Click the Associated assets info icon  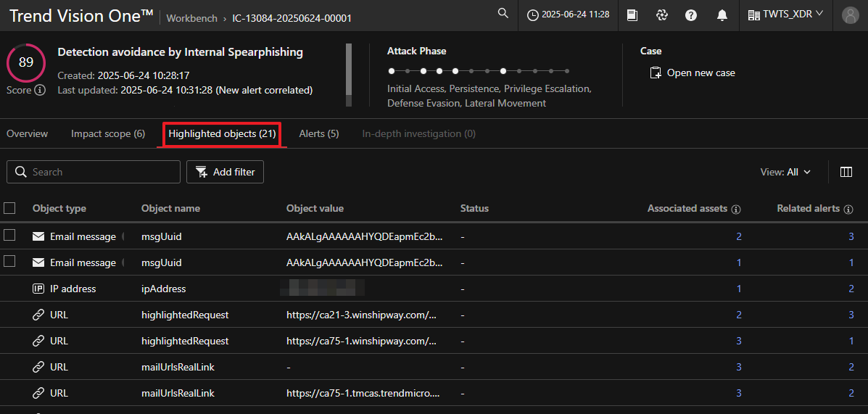pyautogui.click(x=736, y=209)
